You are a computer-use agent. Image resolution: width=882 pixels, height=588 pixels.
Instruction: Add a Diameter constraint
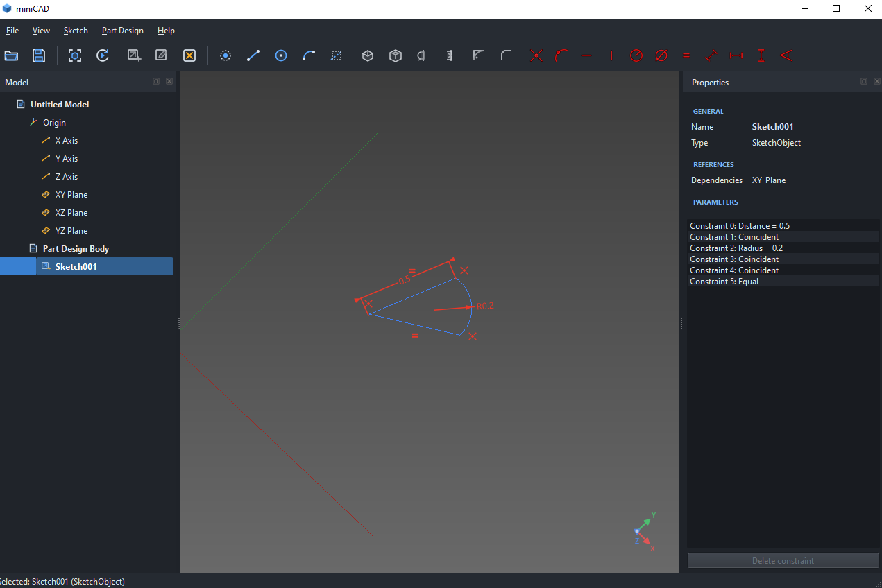(661, 55)
